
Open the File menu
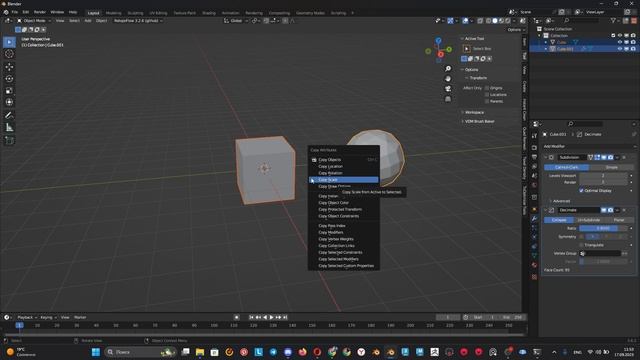[15, 12]
